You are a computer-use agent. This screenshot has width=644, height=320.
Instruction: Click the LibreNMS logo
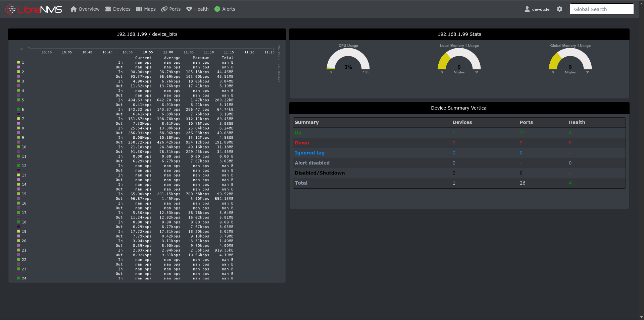[33, 9]
